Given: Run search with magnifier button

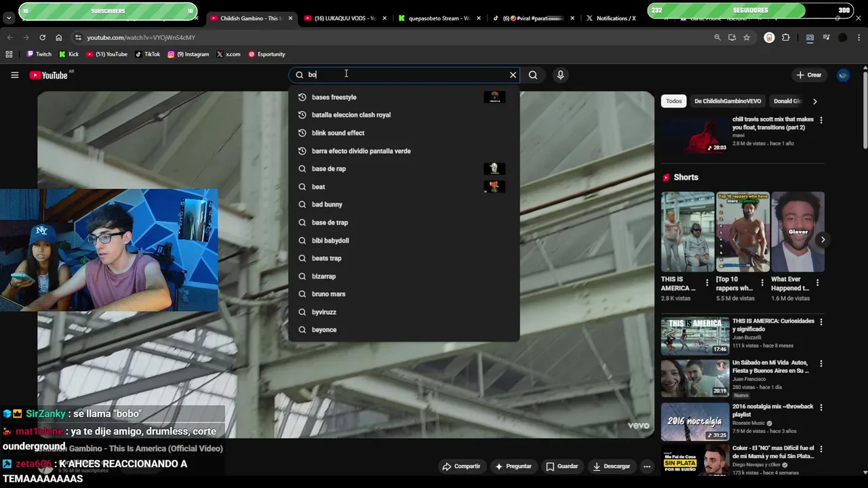Looking at the screenshot, I should pyautogui.click(x=533, y=75).
